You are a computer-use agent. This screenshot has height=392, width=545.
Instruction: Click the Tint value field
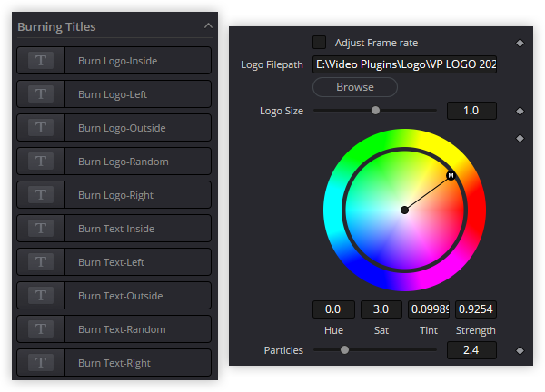(x=429, y=309)
